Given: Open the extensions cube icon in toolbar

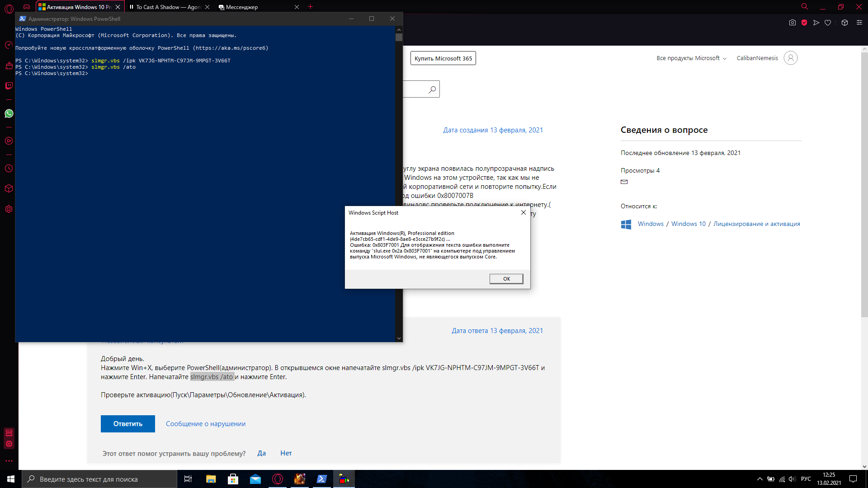Looking at the screenshot, I should tap(844, 23).
